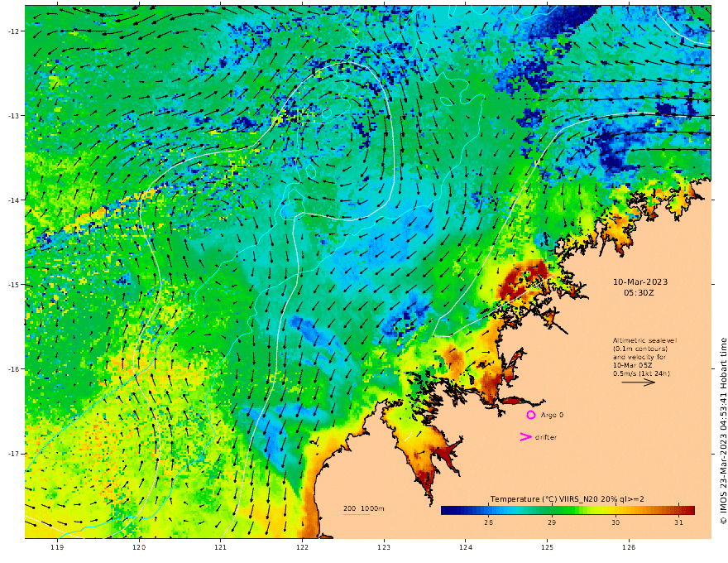Click the longitude axis label 125
This screenshot has width=728, height=563.
pos(547,547)
